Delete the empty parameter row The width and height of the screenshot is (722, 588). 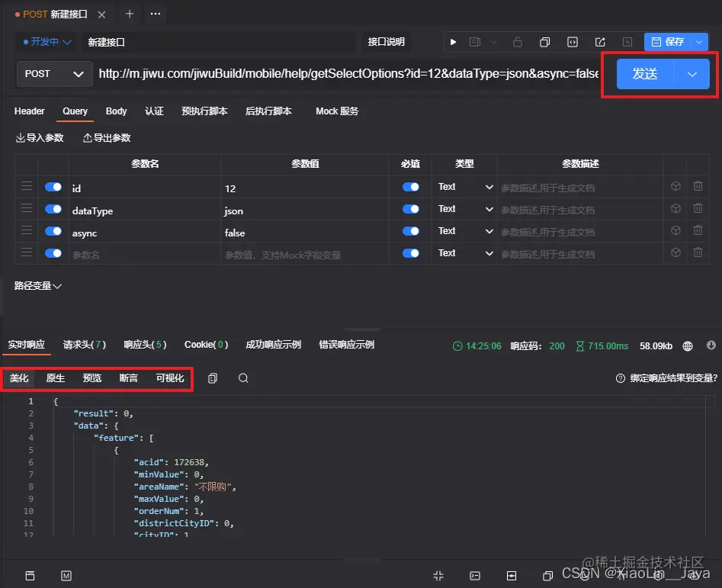coord(698,252)
